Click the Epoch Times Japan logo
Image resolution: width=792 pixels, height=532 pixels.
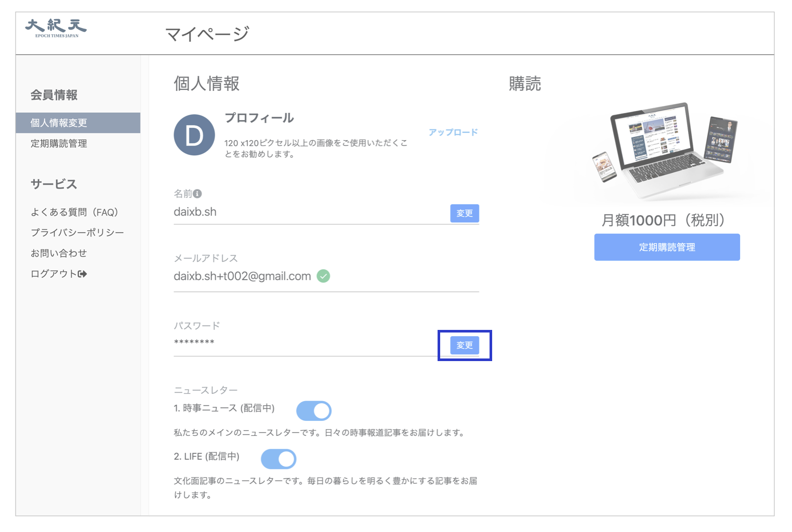coord(56,28)
